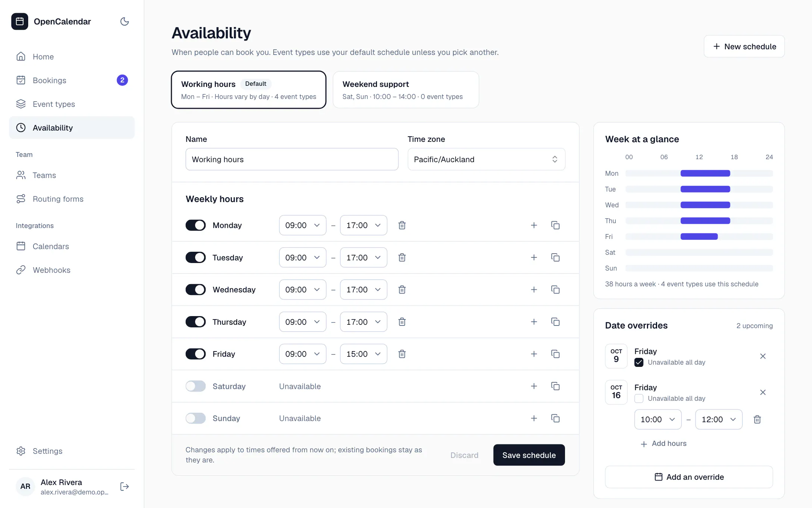This screenshot has width=812, height=508.
Task: Open Monday's 09:00 start time dropdown
Action: point(303,225)
